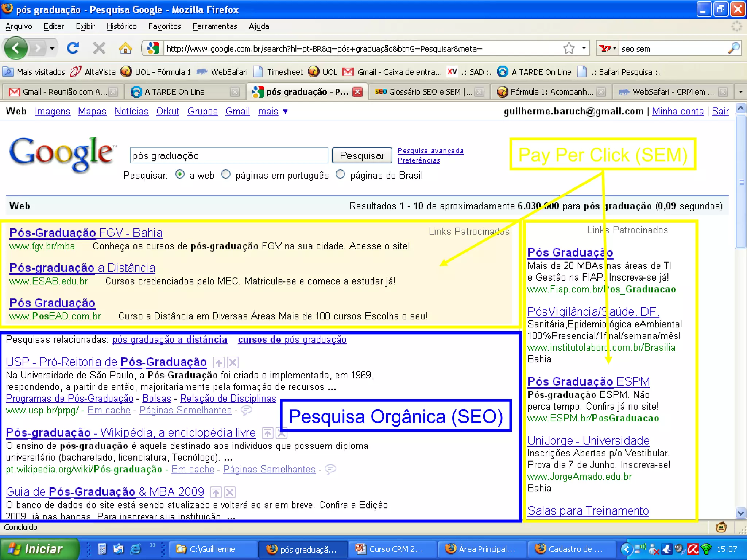Click the magnifying glass search icon
Screen dimensions: 747x560
point(734,48)
